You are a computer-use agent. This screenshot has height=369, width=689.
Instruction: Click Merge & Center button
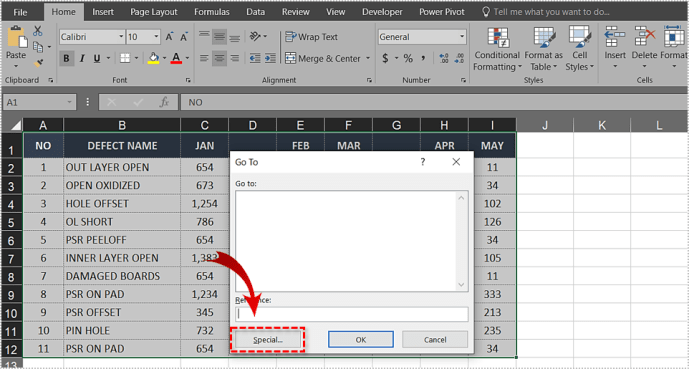[323, 58]
